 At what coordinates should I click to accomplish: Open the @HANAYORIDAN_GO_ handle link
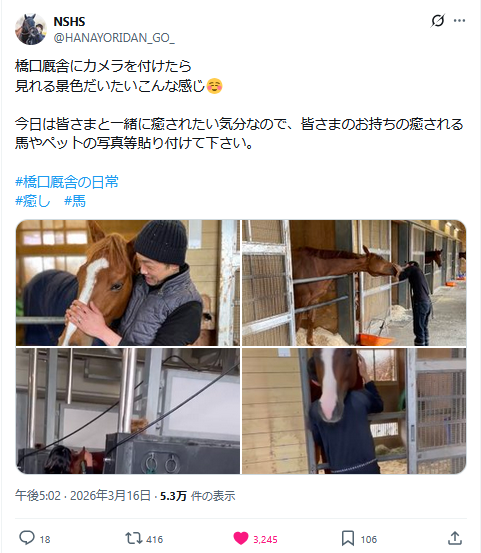click(x=114, y=37)
